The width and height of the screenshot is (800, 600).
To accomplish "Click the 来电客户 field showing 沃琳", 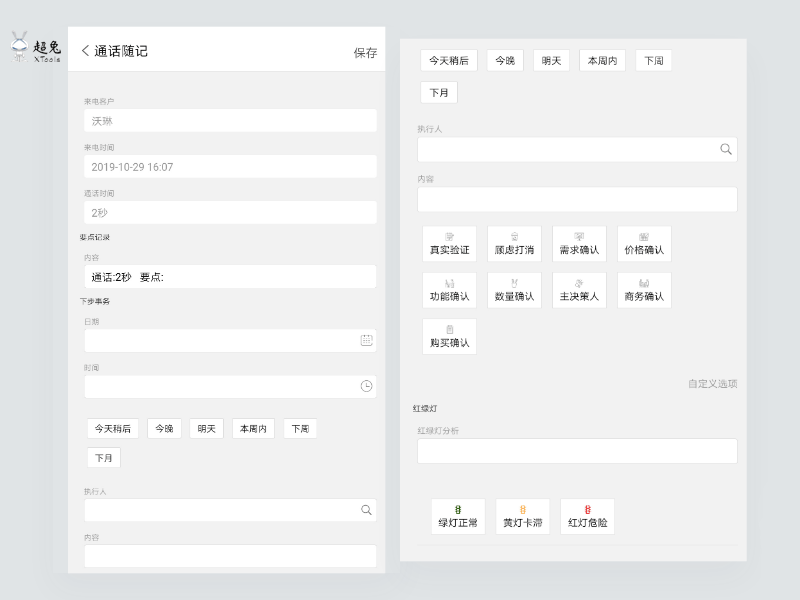I will [230, 121].
